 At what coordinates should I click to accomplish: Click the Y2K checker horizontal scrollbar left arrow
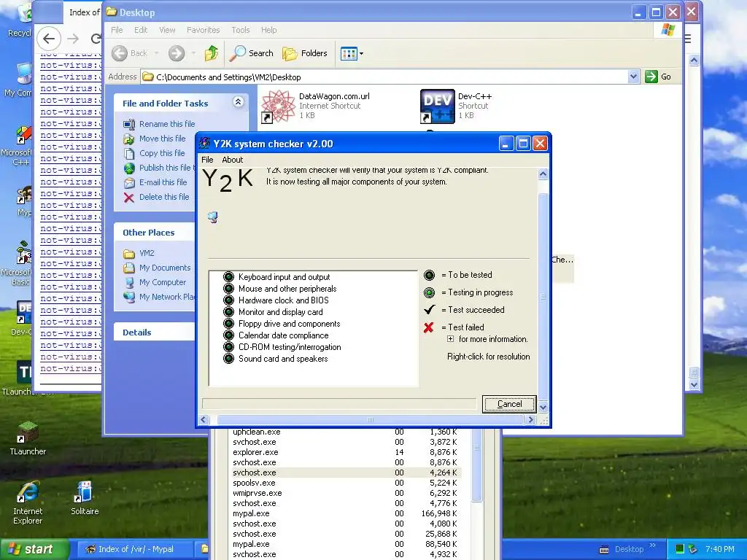(204, 419)
